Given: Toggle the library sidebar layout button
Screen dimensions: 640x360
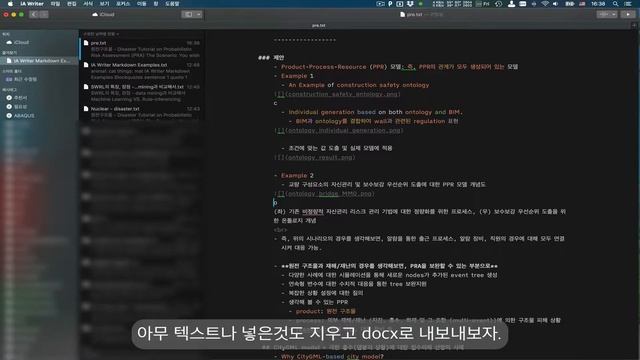Looking at the screenshot, I should (188, 14).
